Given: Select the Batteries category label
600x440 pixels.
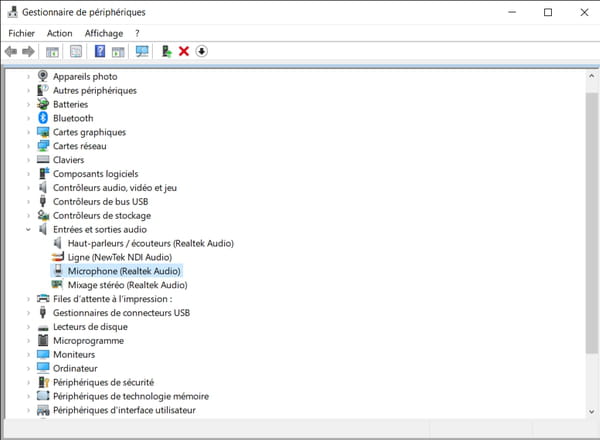Looking at the screenshot, I should (x=70, y=104).
